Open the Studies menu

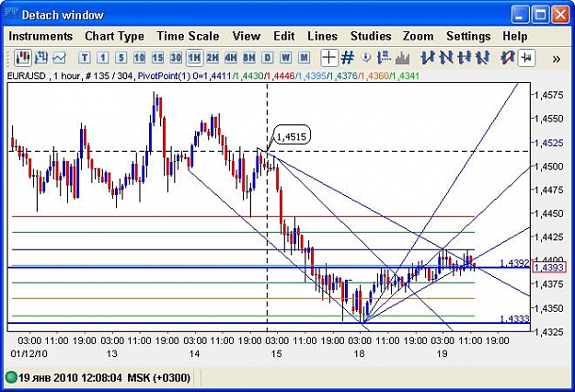[x=371, y=36]
